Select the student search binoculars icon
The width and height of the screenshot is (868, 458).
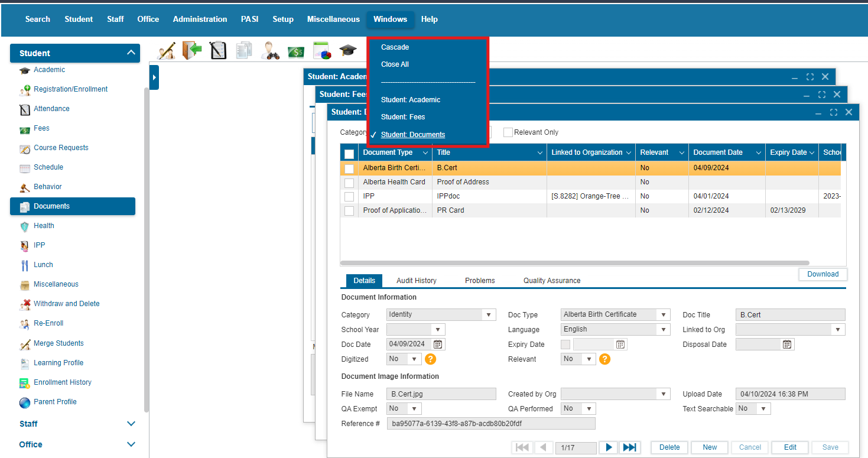coord(270,50)
